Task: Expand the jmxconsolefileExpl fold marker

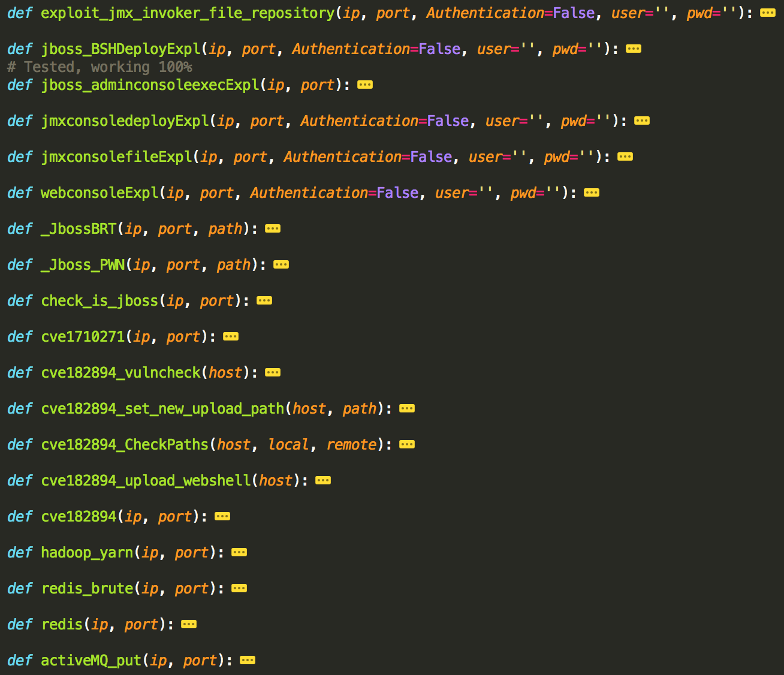Action: 625,156
